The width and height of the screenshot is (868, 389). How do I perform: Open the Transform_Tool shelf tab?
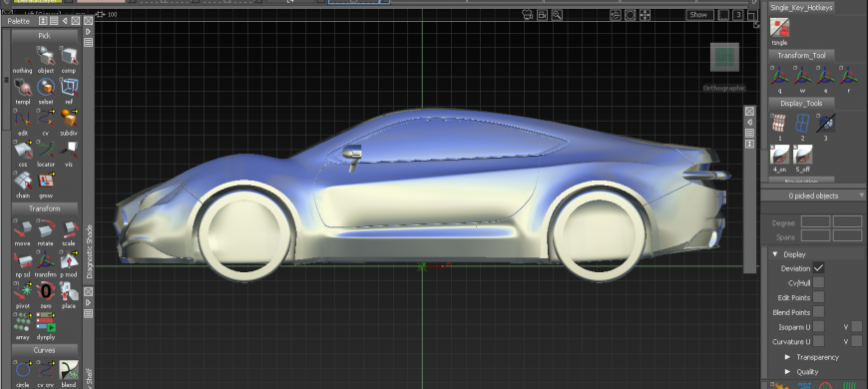(801, 55)
